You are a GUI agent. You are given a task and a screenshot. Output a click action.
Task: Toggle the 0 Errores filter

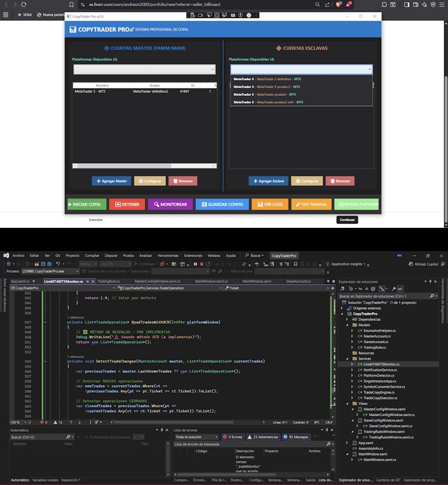coord(233,437)
